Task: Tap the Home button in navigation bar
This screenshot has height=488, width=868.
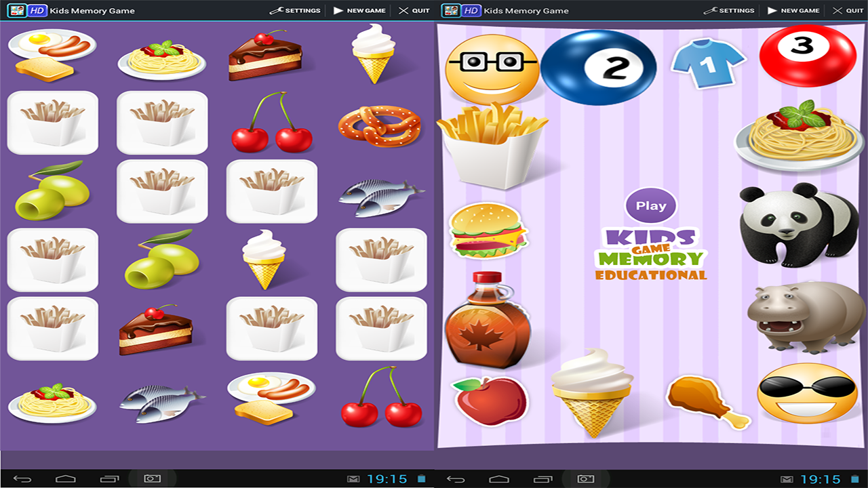Action: [x=67, y=478]
